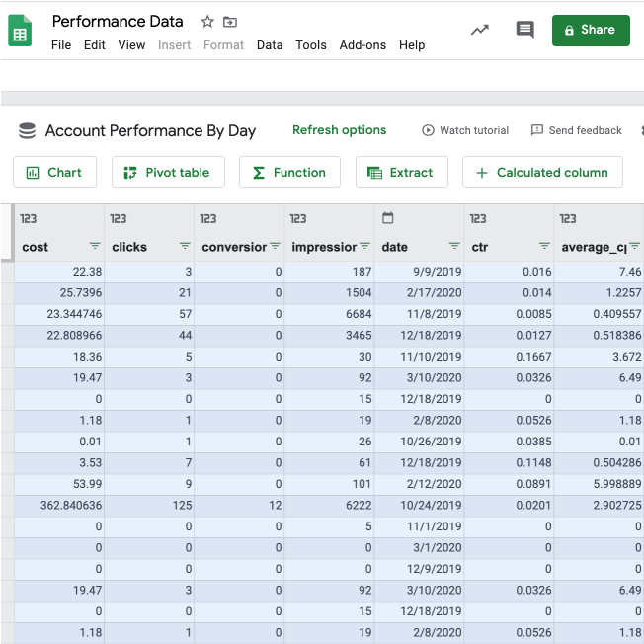The image size is (644, 644).
Task: Open the filter dropdown for average_cpc column
Action: point(634,246)
